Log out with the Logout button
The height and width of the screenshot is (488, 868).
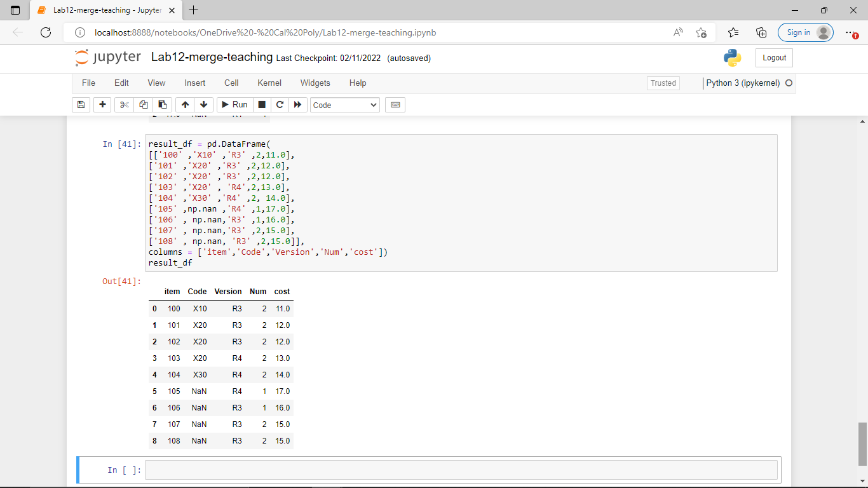(x=774, y=58)
